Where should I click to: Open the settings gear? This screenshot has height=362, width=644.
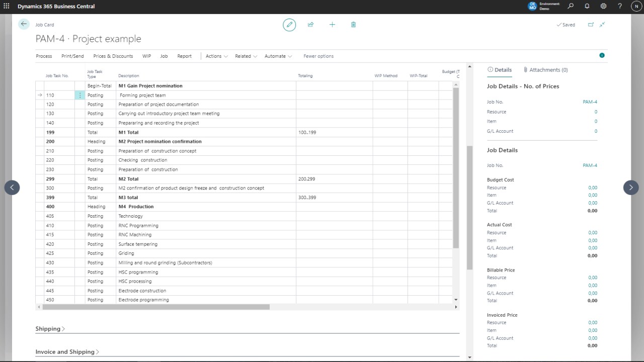pyautogui.click(x=603, y=7)
